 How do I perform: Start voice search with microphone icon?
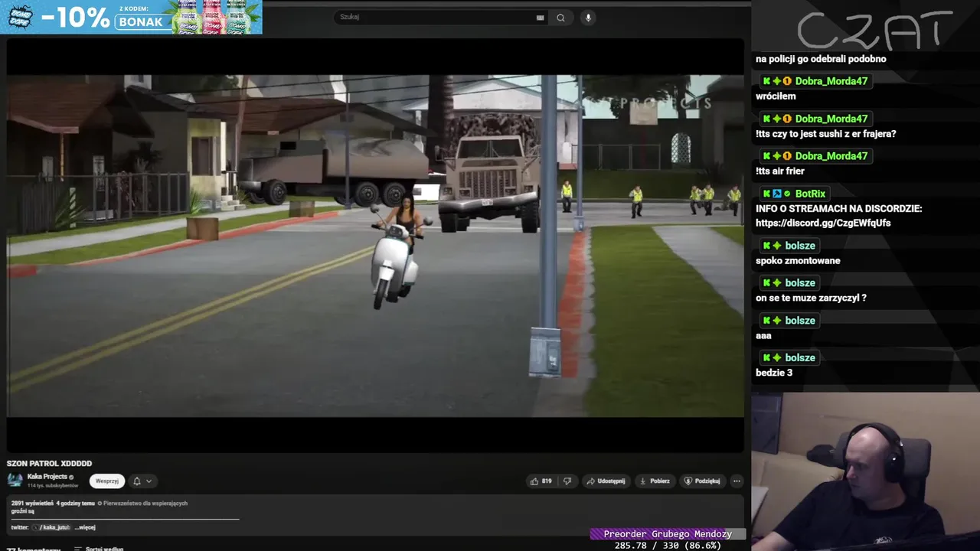coord(588,18)
